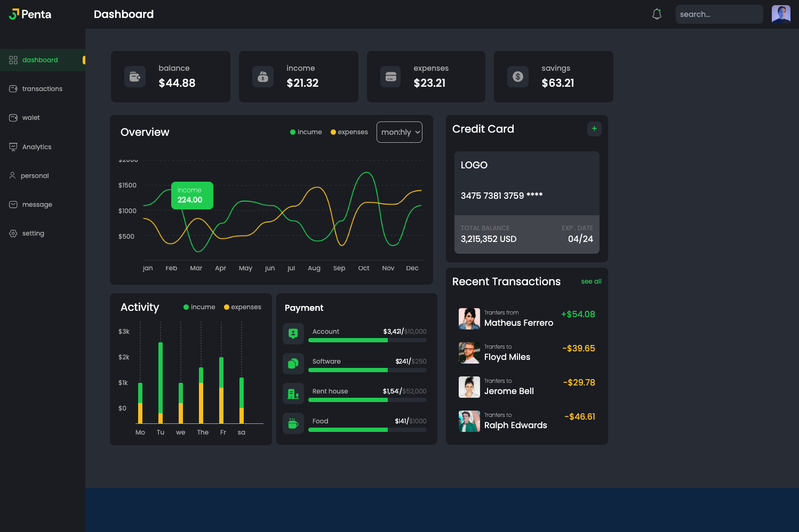Viewport: 799px width, 532px height.
Task: Toggle the income legend in Activity
Action: point(199,307)
